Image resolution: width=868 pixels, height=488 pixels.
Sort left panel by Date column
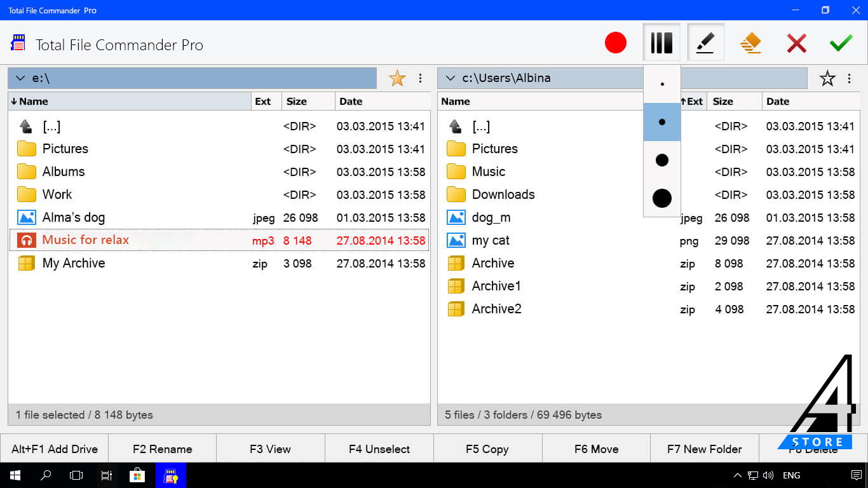(x=383, y=101)
